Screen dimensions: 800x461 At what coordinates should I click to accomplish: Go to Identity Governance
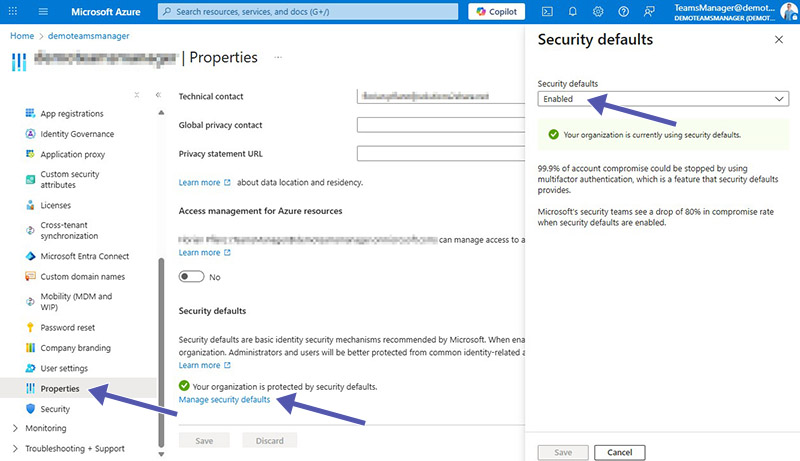tap(77, 134)
